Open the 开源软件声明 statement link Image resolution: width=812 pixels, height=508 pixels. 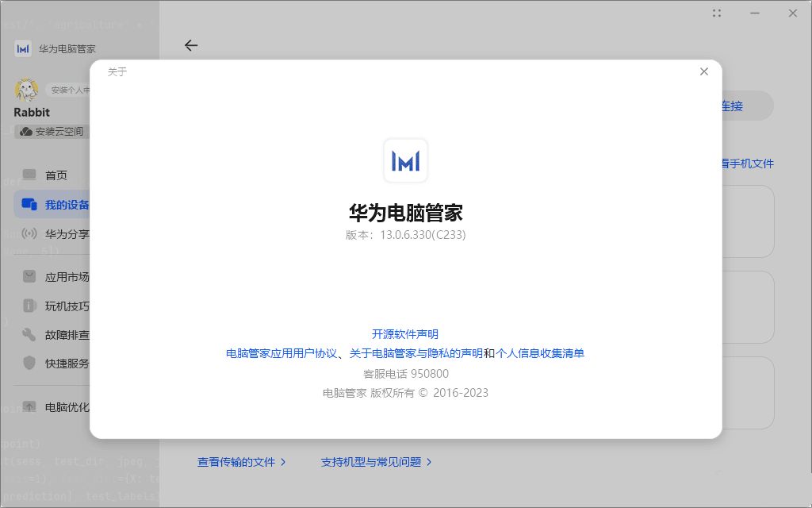tap(405, 334)
